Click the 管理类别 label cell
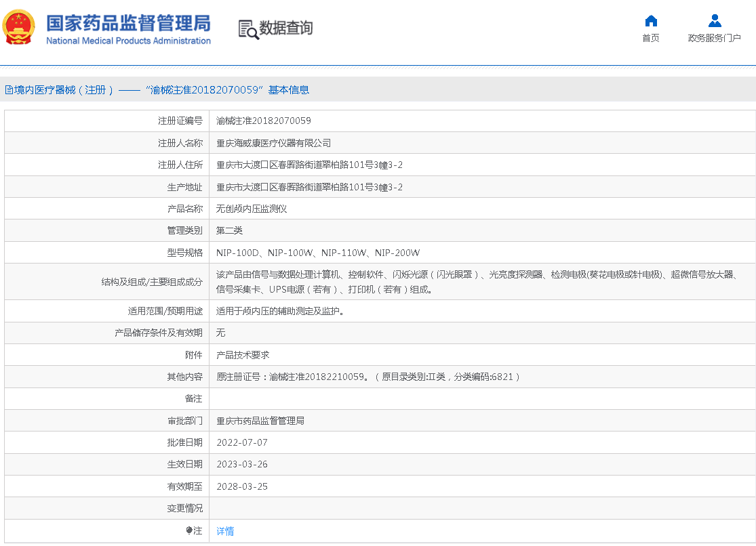The height and width of the screenshot is (546, 756). (107, 230)
